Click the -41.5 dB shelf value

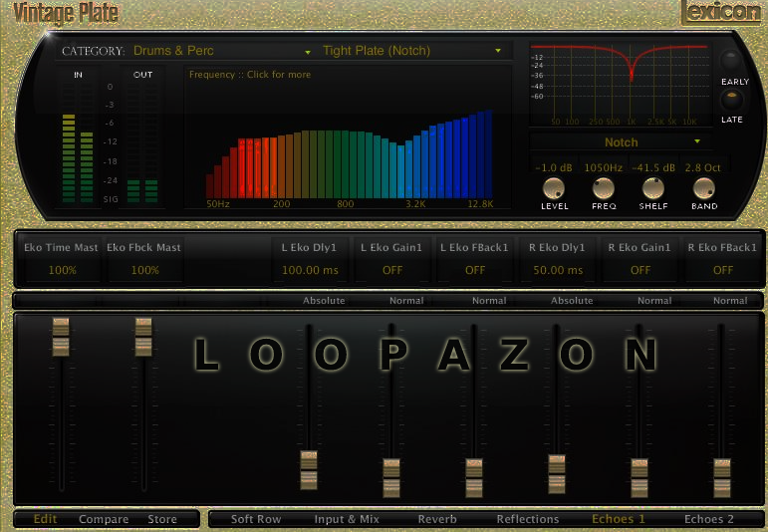click(653, 167)
